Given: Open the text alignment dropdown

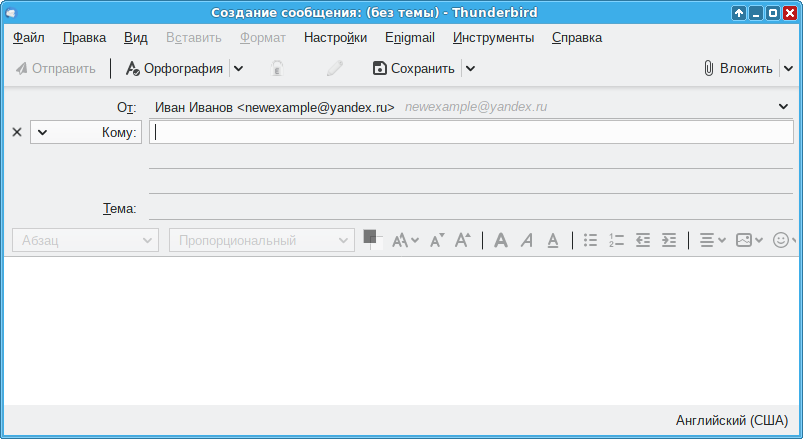Looking at the screenshot, I should click(712, 240).
